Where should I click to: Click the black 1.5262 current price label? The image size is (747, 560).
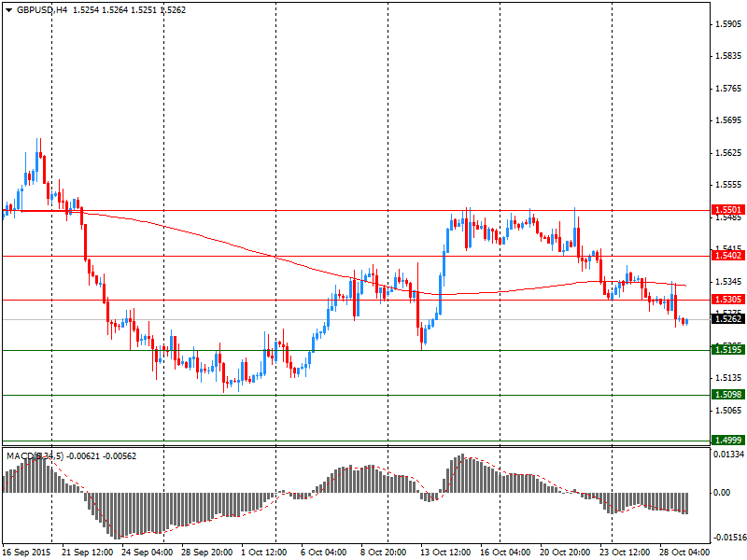click(x=728, y=319)
